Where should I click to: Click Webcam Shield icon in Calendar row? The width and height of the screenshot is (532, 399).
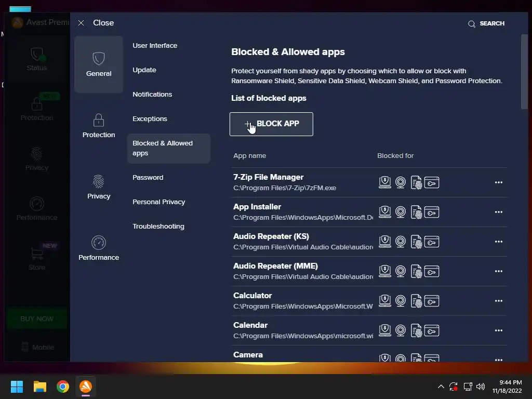(x=401, y=330)
